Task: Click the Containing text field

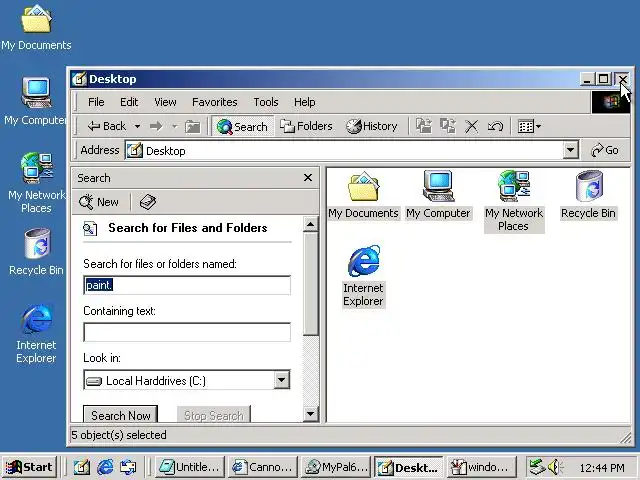Action: pos(187,332)
